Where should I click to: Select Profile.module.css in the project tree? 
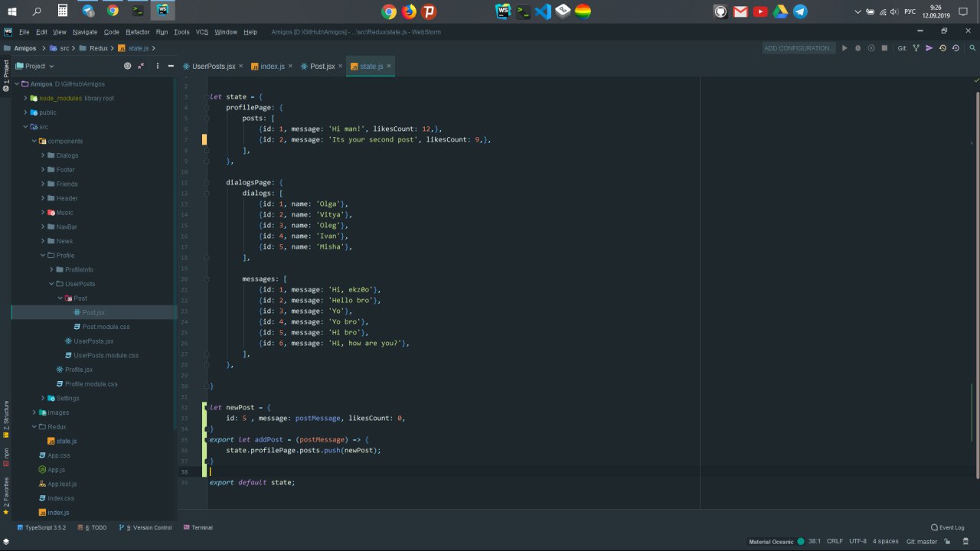coord(91,384)
